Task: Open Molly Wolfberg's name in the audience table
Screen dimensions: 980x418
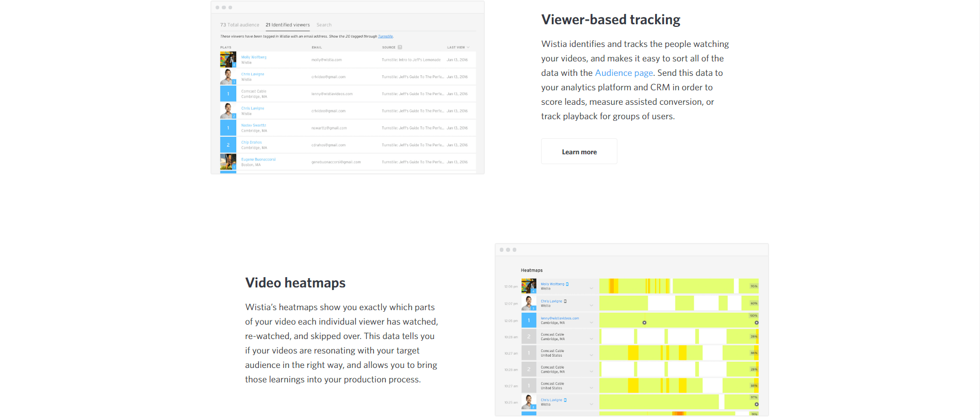Action: (x=254, y=57)
